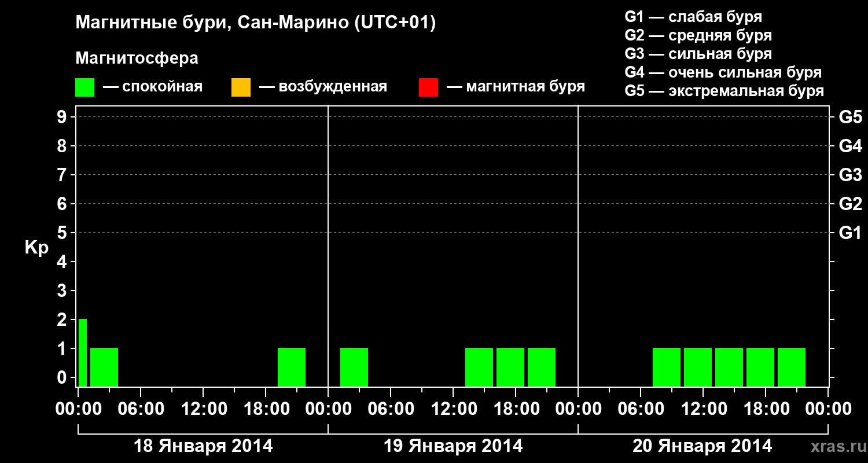Click the chart title "Магнитные бури, Сан-Марино (UTC+01)"

[x=255, y=23]
